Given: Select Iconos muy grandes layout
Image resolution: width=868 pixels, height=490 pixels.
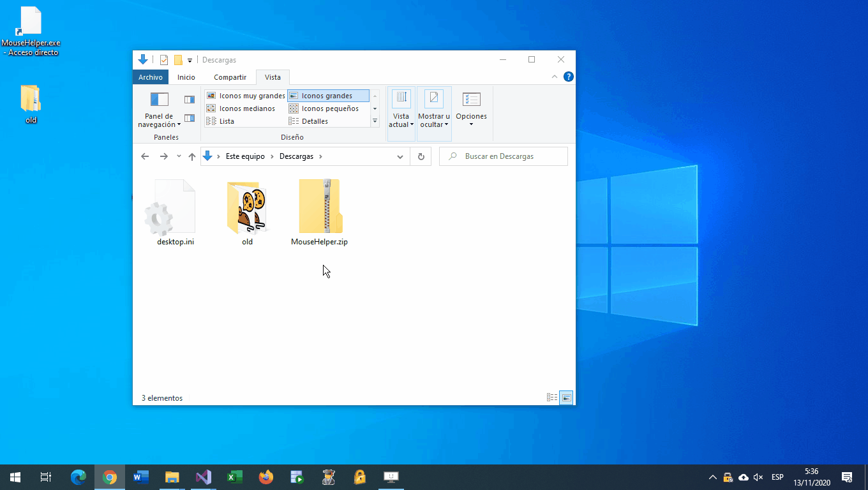Looking at the screenshot, I should 246,96.
